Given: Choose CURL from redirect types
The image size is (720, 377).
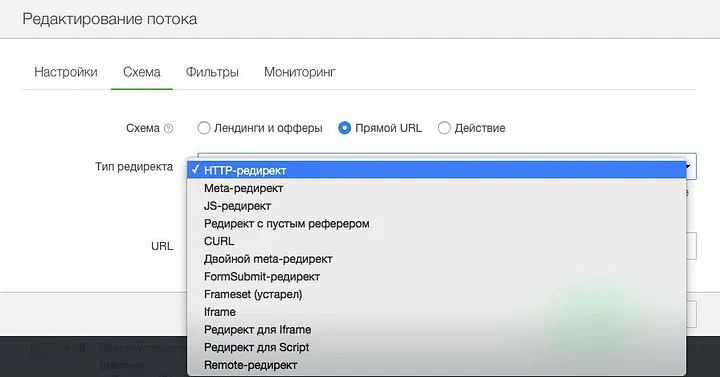Looking at the screenshot, I should (x=436, y=241).
